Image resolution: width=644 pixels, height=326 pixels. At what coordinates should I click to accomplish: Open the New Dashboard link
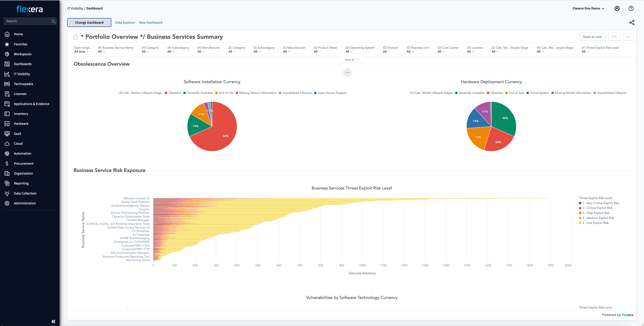coord(151,22)
